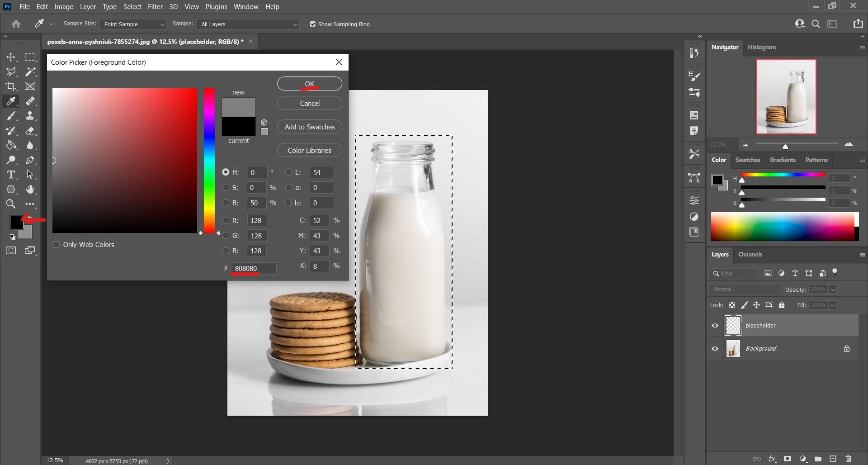Open the Plugins menu
868x465 pixels.
pyautogui.click(x=216, y=7)
